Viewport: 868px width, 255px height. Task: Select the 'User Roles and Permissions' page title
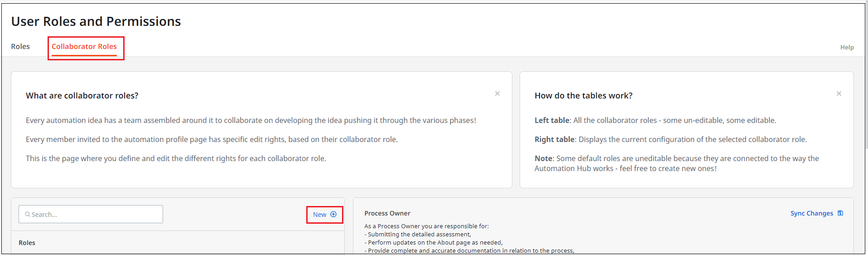click(96, 21)
